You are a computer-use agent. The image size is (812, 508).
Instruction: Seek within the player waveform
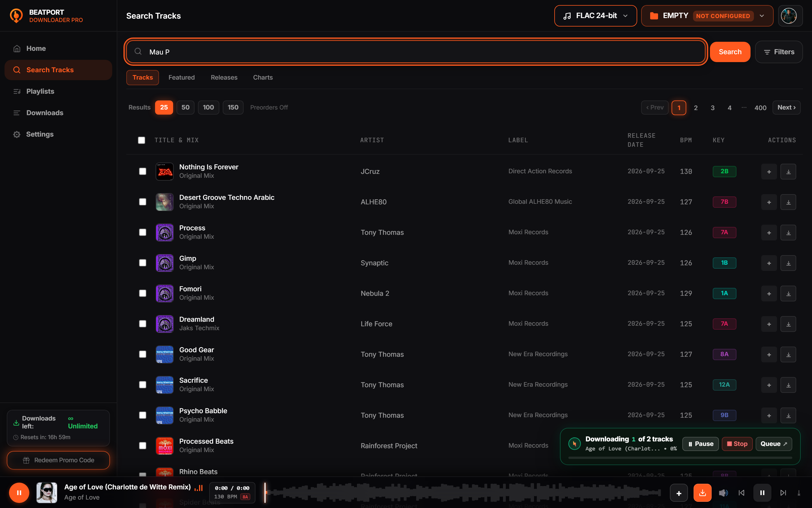point(463,493)
